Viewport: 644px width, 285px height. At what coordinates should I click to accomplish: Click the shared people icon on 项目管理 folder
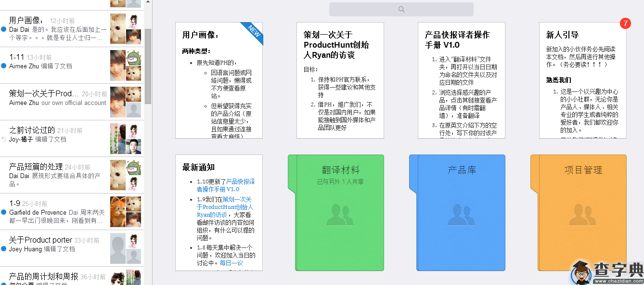(x=582, y=215)
